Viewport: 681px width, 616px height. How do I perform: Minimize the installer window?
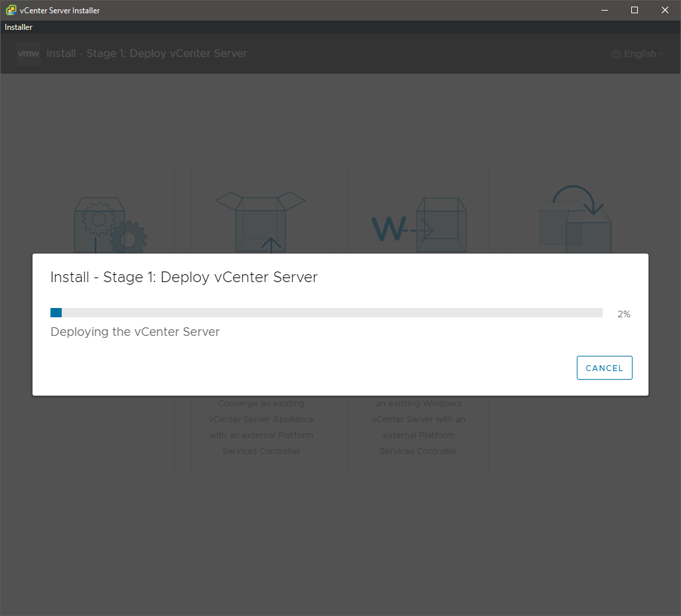(x=604, y=10)
